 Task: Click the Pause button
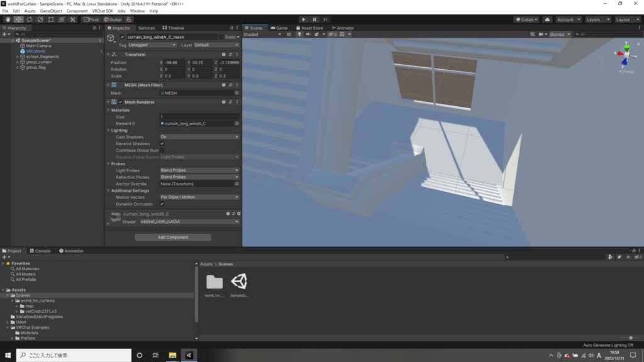tap(314, 19)
